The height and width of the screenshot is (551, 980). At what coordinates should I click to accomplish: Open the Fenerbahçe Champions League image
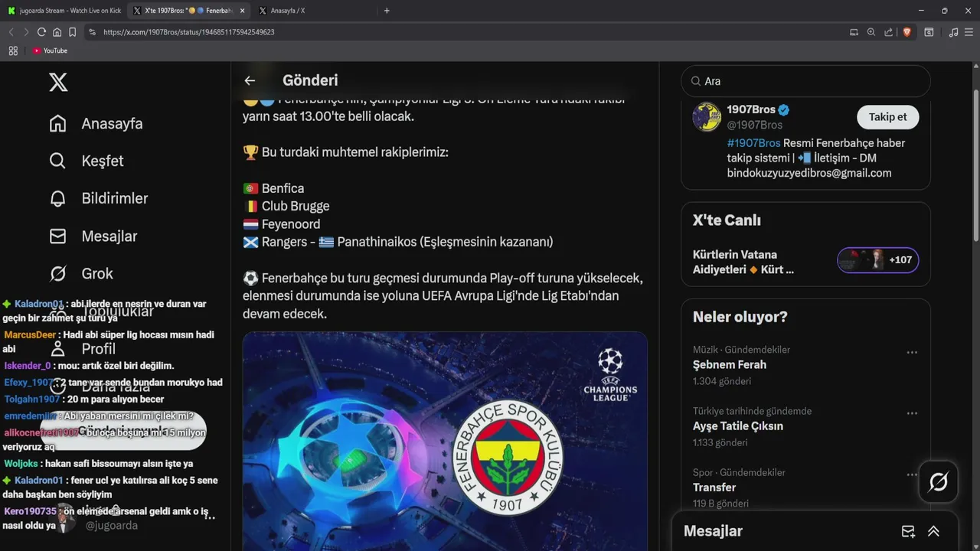445,442
